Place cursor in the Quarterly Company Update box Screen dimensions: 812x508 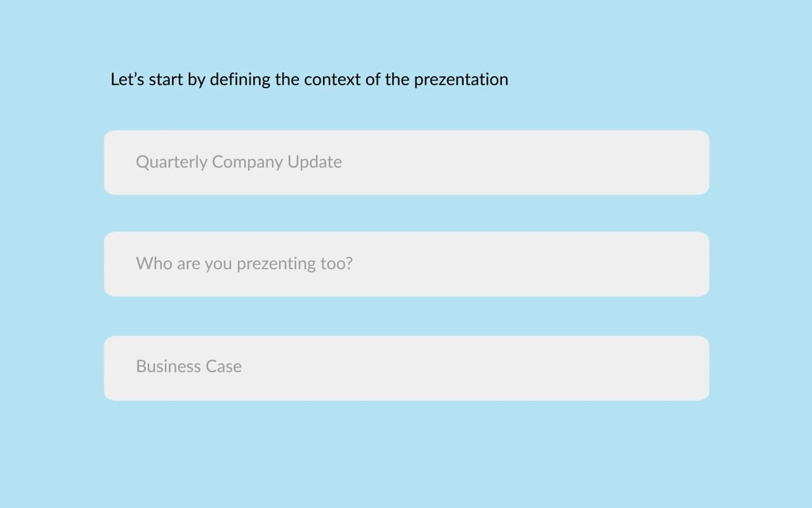point(407,163)
